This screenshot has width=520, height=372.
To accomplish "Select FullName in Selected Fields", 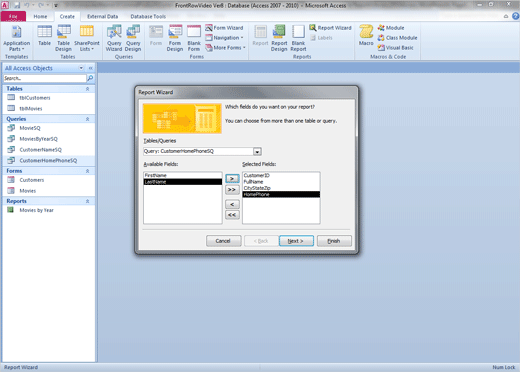I will tap(281, 182).
